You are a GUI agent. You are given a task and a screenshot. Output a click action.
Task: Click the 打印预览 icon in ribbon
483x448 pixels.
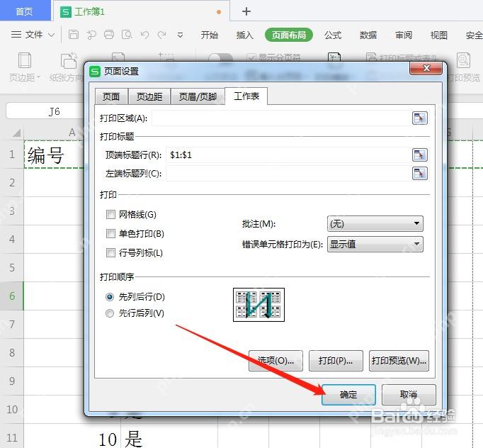464,60
